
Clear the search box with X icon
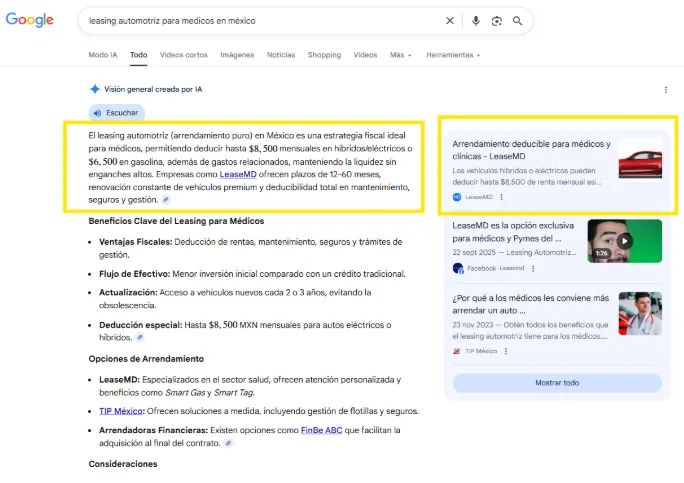point(450,21)
